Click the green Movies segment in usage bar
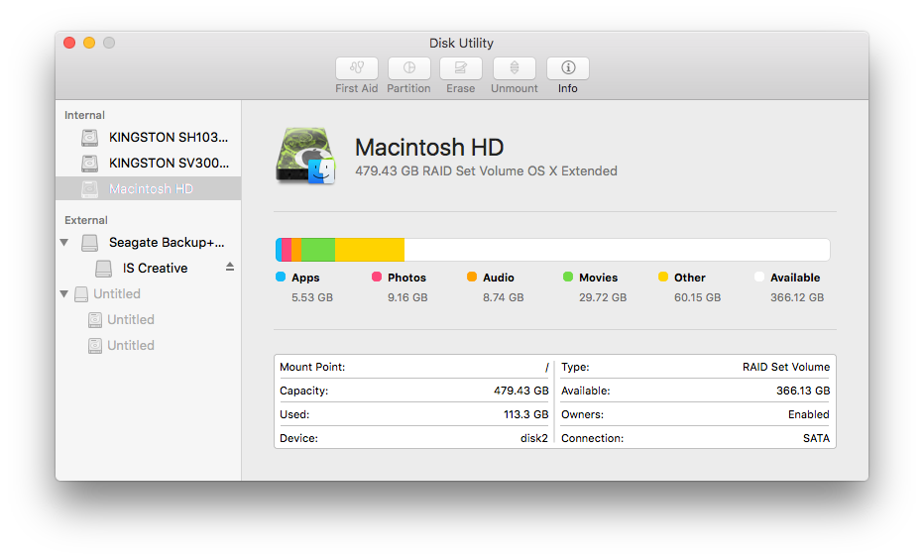 [317, 250]
